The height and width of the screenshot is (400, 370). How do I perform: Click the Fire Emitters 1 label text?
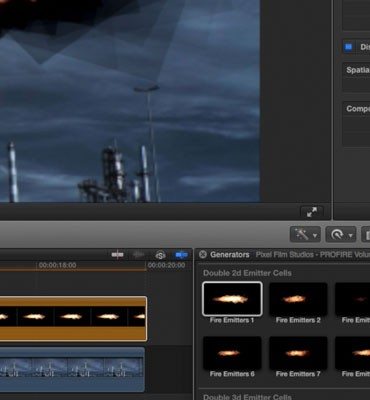[232, 320]
